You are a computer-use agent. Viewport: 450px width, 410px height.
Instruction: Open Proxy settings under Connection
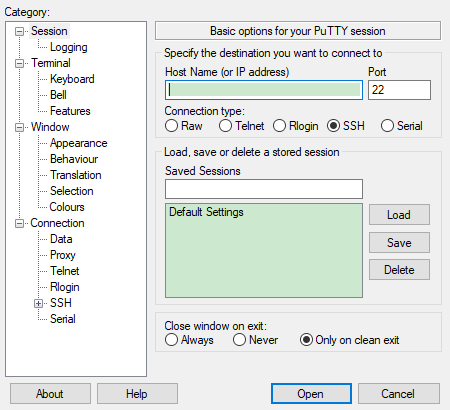pyautogui.click(x=63, y=255)
